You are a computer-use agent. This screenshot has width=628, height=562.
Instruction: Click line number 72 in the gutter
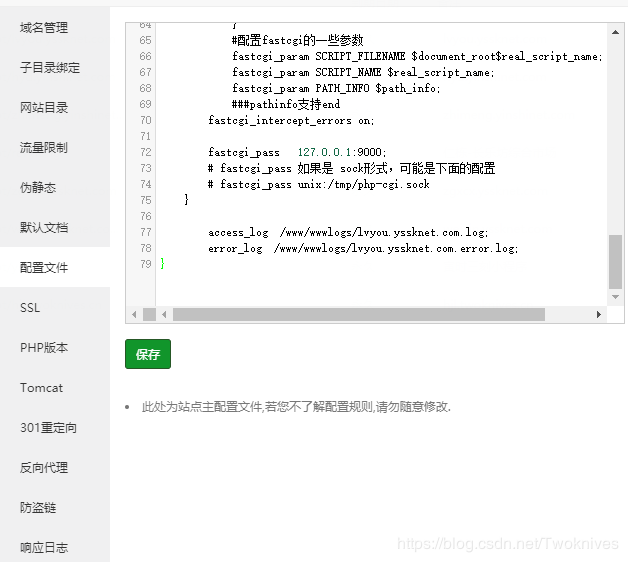tap(146, 152)
